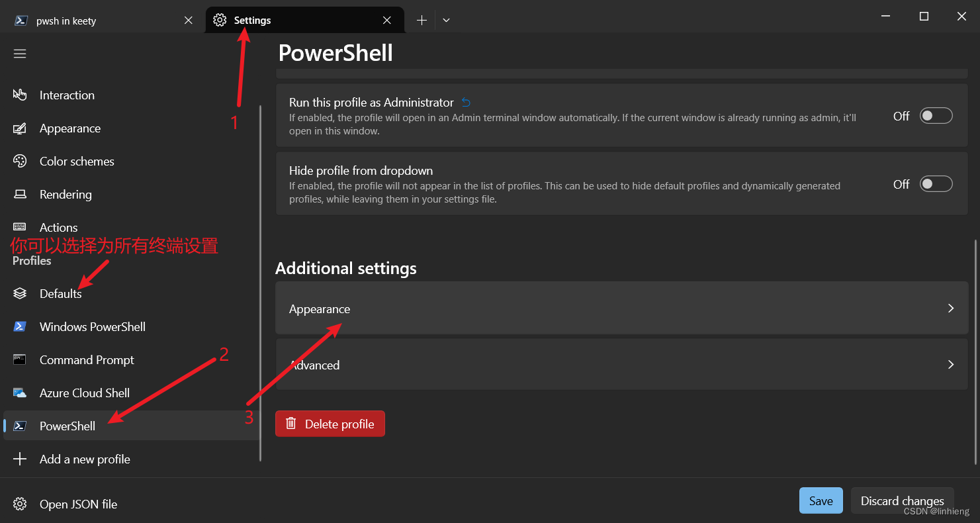This screenshot has height=523, width=980.
Task: Click the Windows PowerShell profile icon
Action: pyautogui.click(x=20, y=326)
